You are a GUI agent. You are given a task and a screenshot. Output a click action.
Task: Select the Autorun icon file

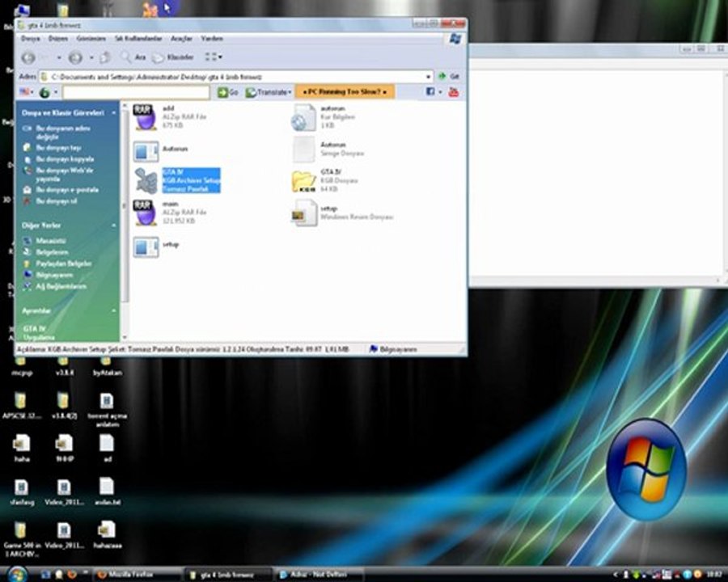click(328, 150)
